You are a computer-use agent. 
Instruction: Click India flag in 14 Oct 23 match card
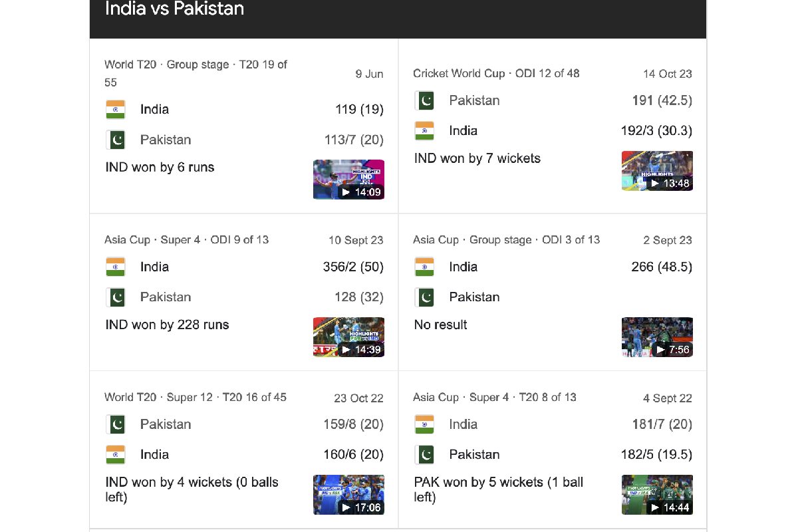(x=424, y=131)
